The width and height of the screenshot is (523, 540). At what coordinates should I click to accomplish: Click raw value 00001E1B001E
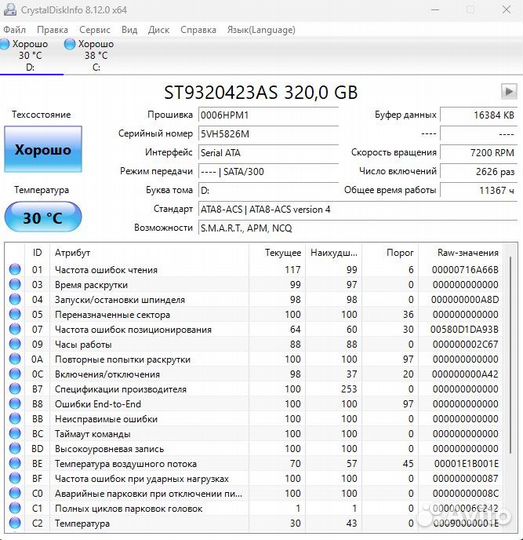click(466, 464)
